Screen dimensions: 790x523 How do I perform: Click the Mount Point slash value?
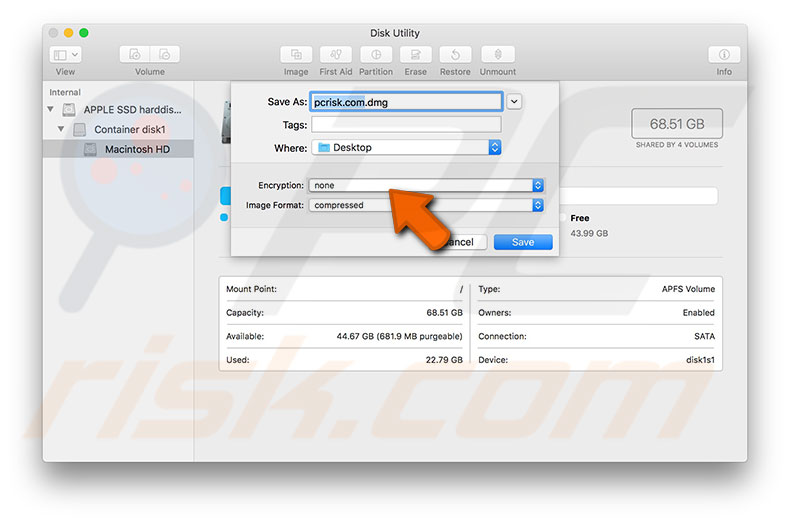pyautogui.click(x=461, y=289)
